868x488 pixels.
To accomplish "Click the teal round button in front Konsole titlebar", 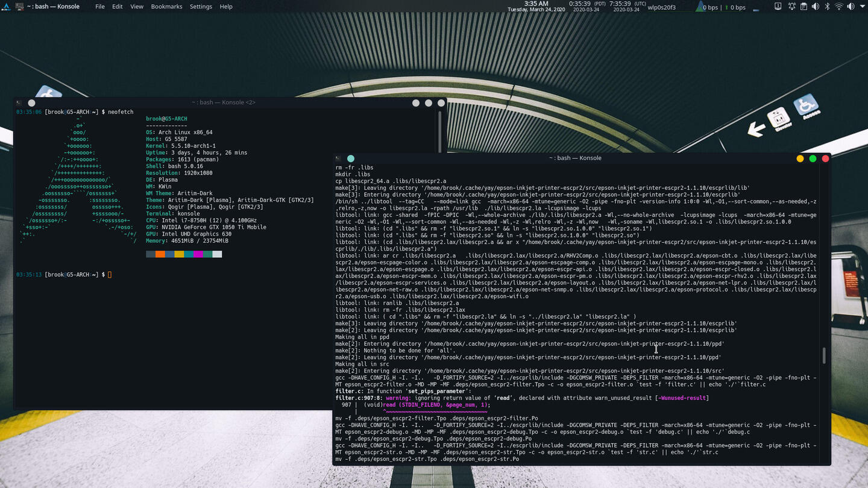I will click(x=351, y=158).
